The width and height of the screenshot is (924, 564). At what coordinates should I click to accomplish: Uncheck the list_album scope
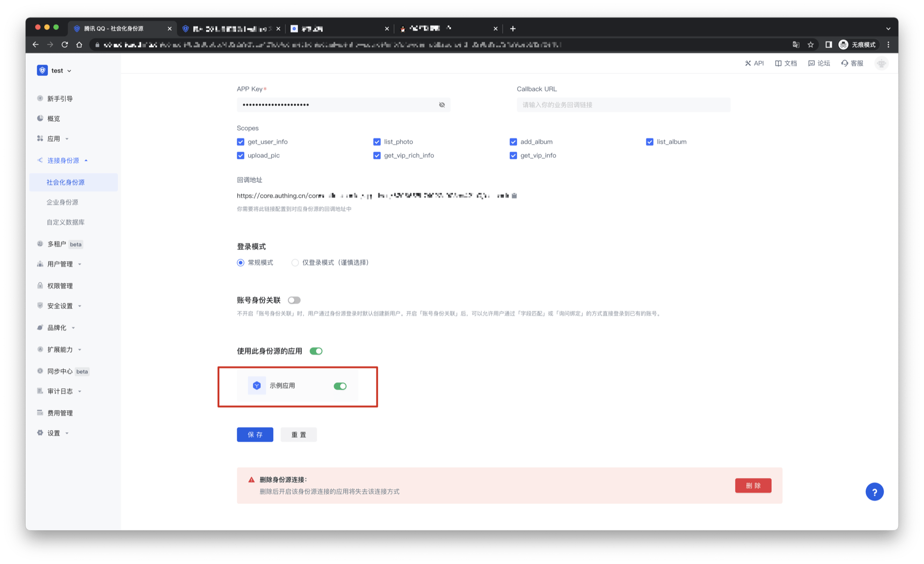650,142
